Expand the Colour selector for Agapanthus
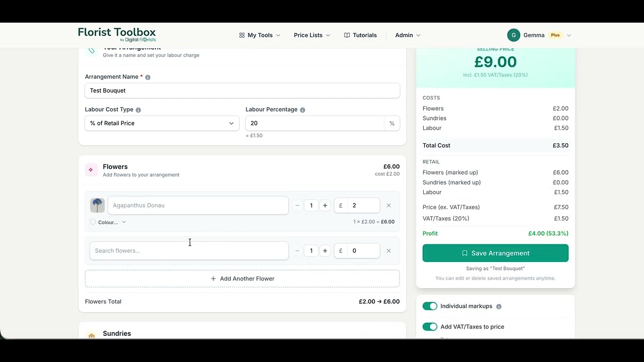 pos(112,222)
